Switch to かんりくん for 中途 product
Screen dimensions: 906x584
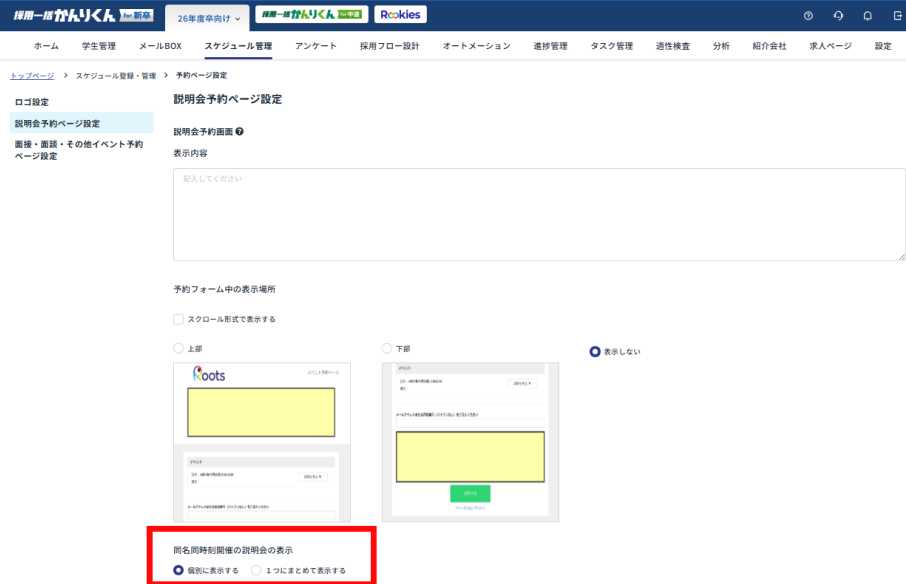click(x=311, y=15)
